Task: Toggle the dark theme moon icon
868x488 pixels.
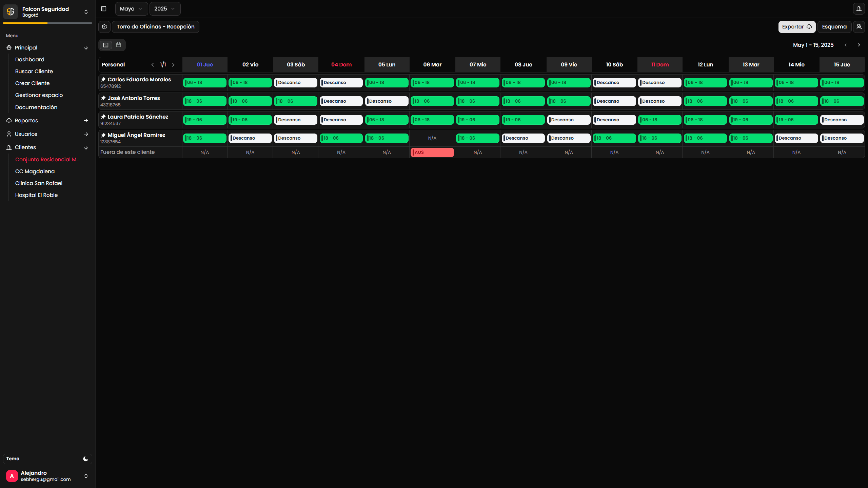Action: [85, 459]
